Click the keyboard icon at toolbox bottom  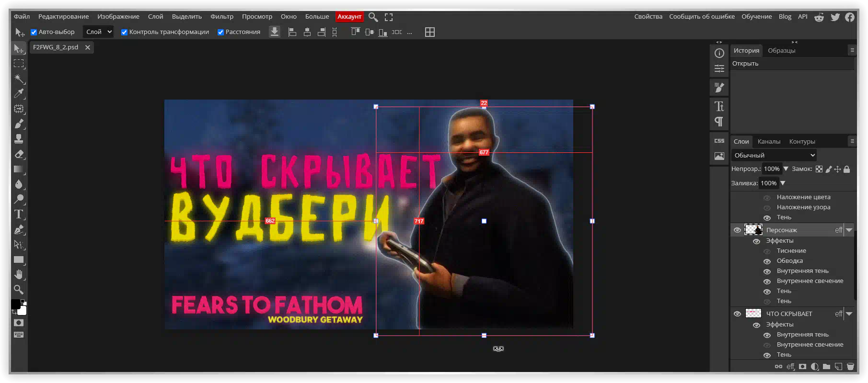[19, 335]
